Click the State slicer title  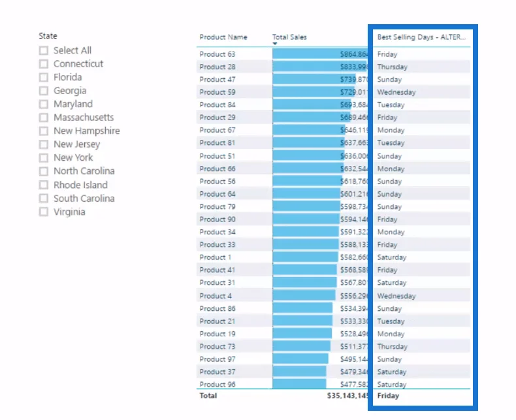pyautogui.click(x=48, y=36)
